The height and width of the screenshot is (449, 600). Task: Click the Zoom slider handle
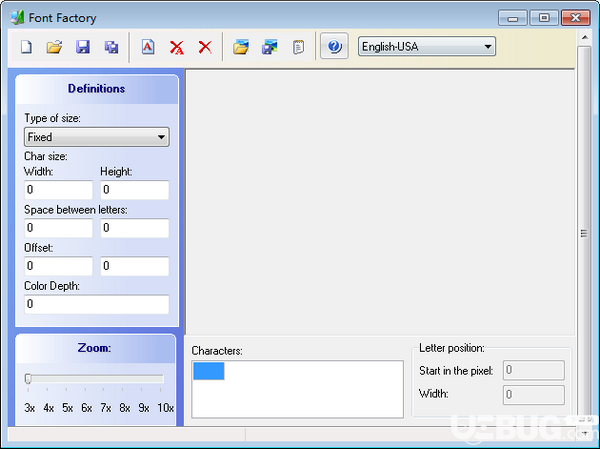[28, 379]
